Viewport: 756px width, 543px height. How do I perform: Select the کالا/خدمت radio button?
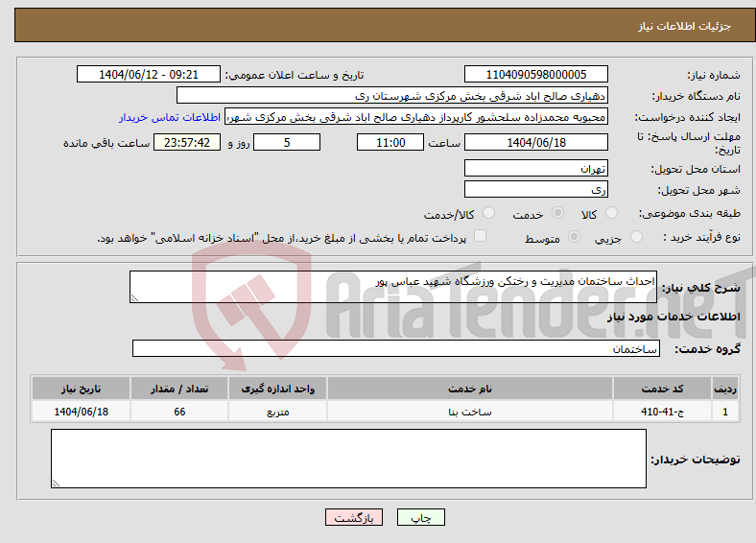pyautogui.click(x=489, y=213)
